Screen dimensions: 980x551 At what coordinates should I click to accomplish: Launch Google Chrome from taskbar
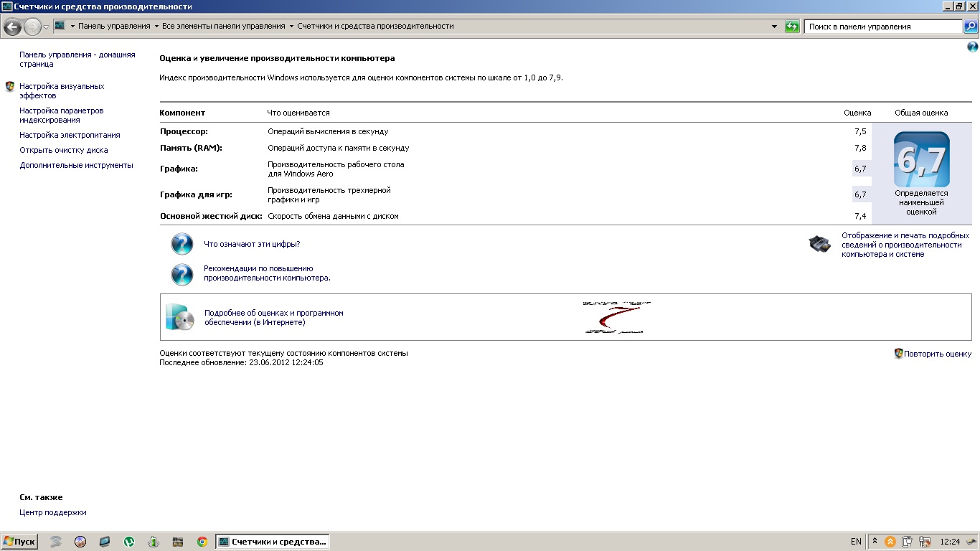(202, 542)
